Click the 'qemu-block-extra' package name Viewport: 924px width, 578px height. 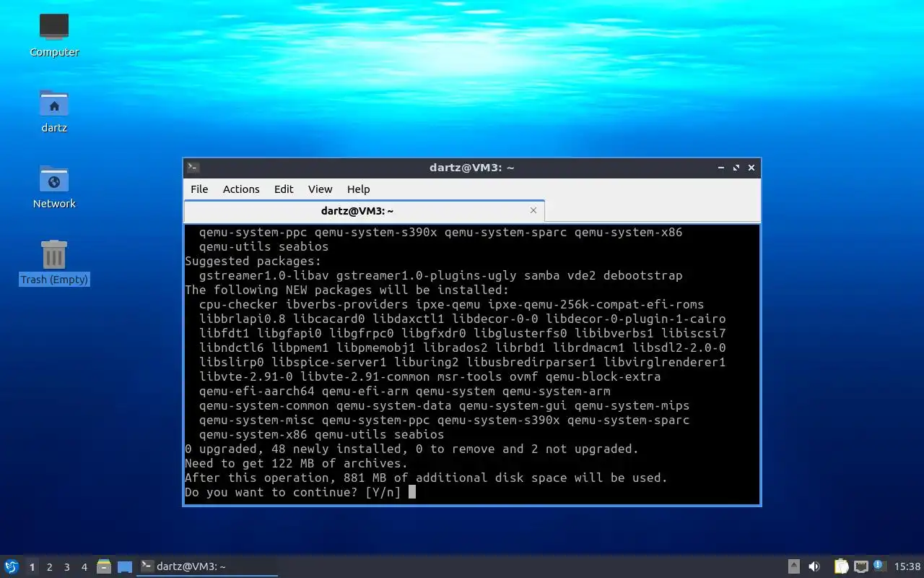603,376
